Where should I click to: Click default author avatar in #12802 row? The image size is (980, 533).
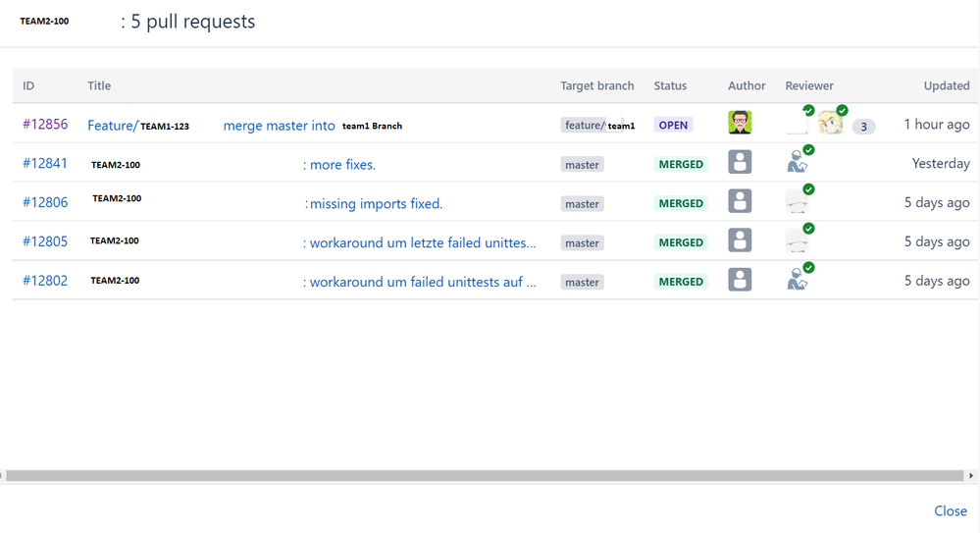[740, 280]
